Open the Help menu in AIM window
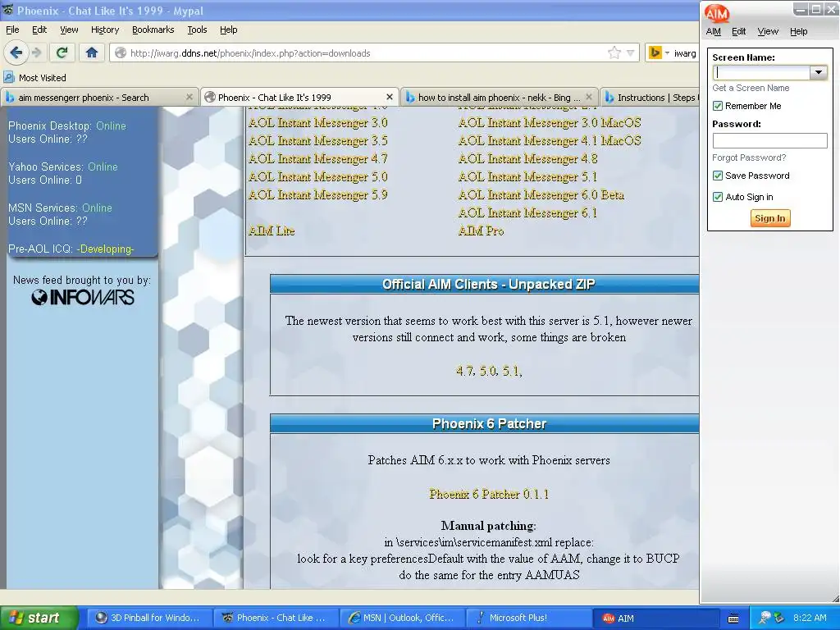 (798, 31)
